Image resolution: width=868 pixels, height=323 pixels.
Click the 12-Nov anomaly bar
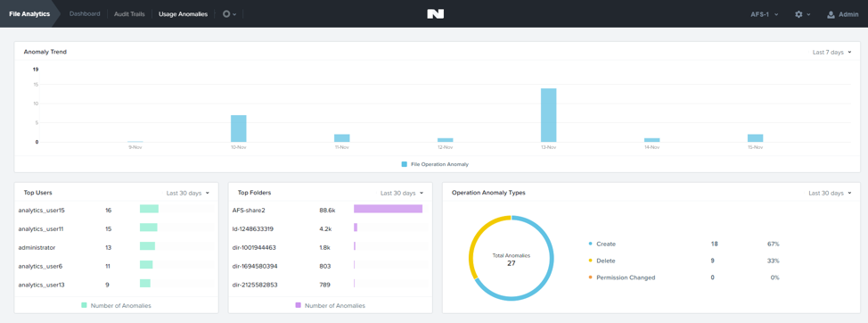point(446,140)
